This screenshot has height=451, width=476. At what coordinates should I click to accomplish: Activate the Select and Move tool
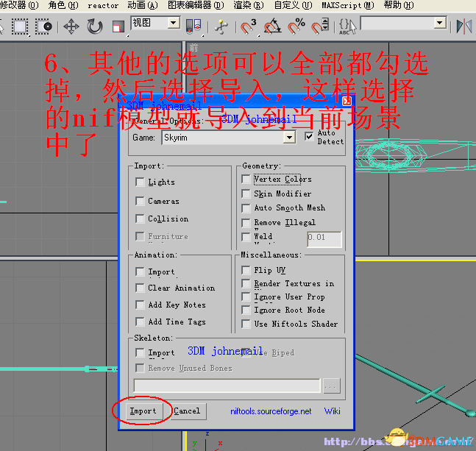coord(71,26)
